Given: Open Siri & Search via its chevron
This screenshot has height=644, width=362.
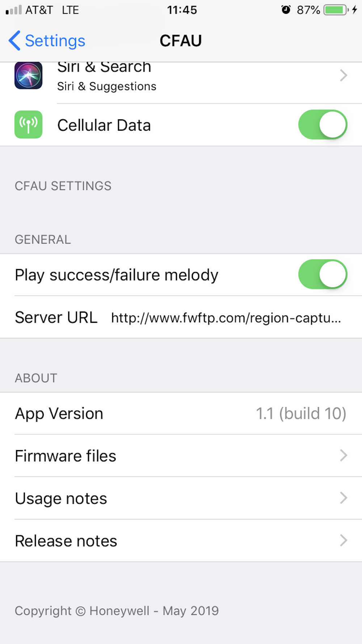Looking at the screenshot, I should point(344,75).
